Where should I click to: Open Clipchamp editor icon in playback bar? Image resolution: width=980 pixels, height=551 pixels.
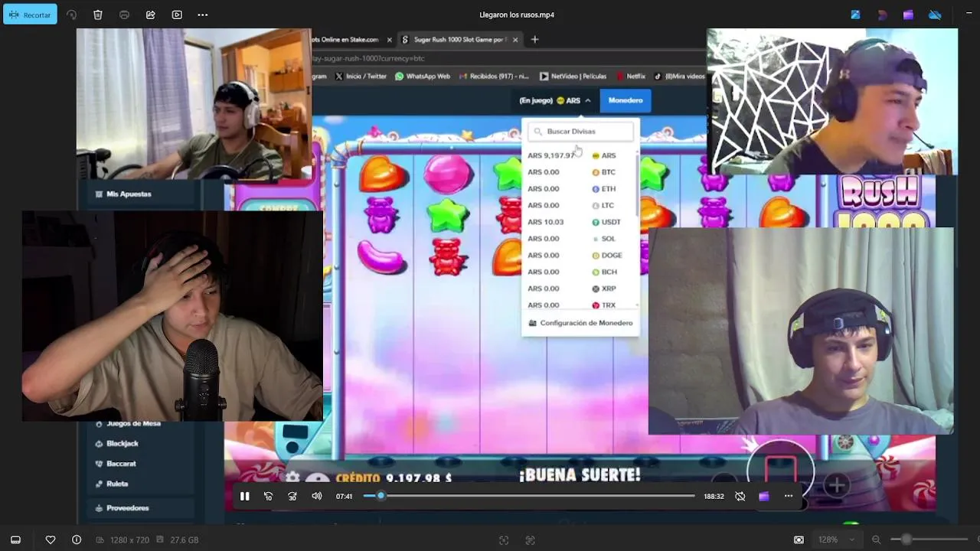tap(763, 496)
